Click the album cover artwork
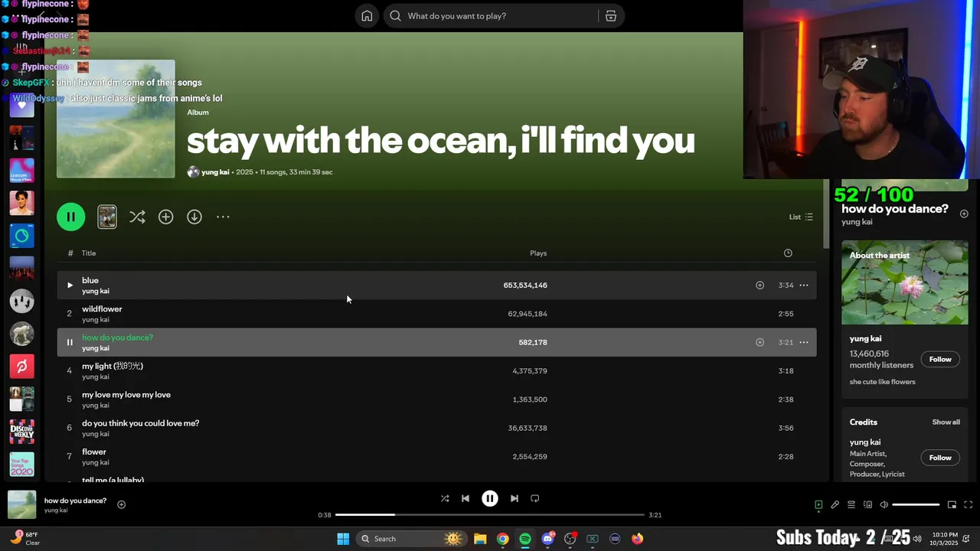Image resolution: width=980 pixels, height=551 pixels. tap(116, 119)
